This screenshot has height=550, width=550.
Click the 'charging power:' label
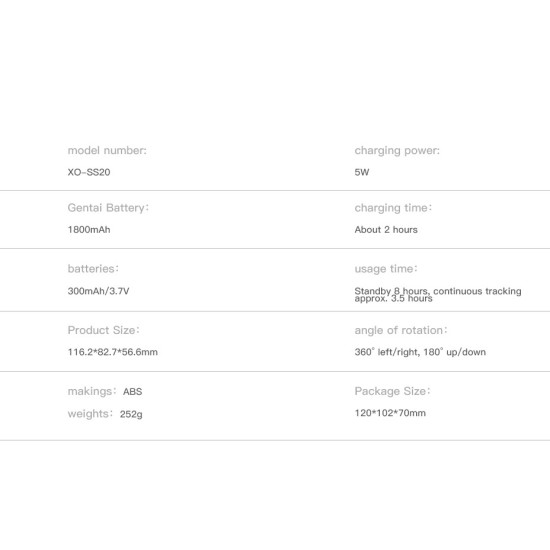click(397, 151)
